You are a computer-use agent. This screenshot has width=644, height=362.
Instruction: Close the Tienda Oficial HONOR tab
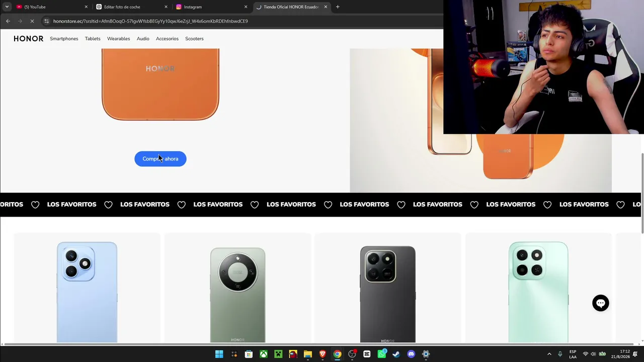(x=326, y=7)
